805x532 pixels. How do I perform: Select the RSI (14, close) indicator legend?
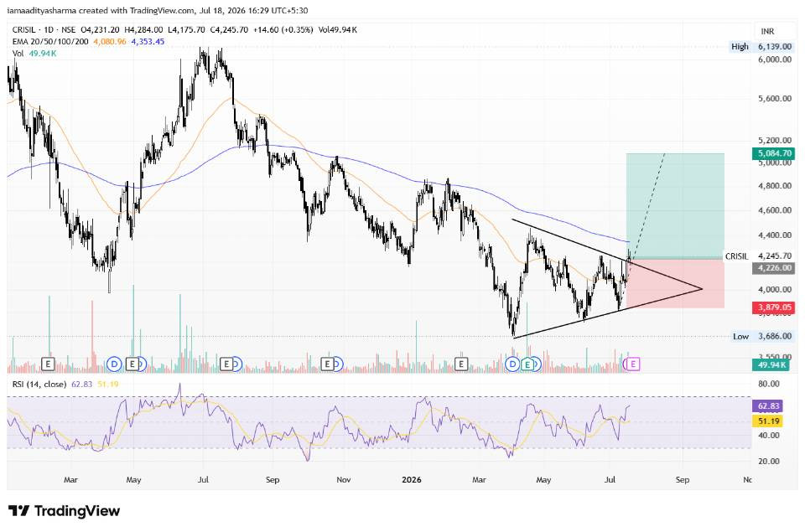[39, 384]
